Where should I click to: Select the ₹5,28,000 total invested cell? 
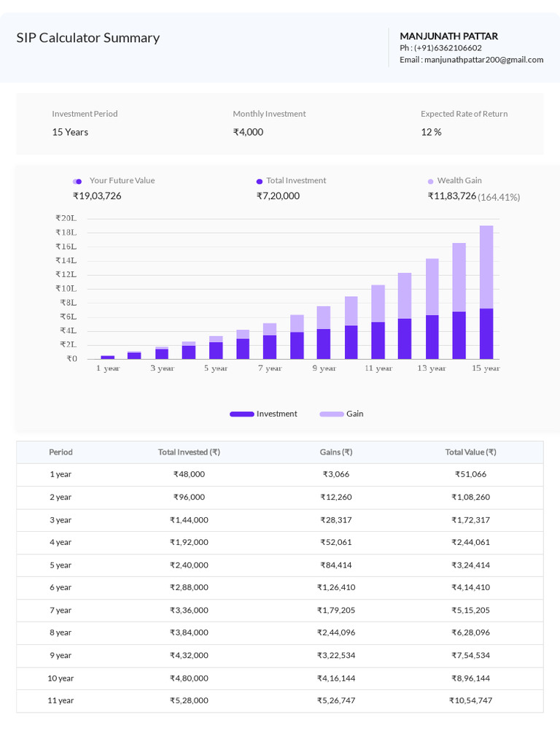pyautogui.click(x=189, y=701)
